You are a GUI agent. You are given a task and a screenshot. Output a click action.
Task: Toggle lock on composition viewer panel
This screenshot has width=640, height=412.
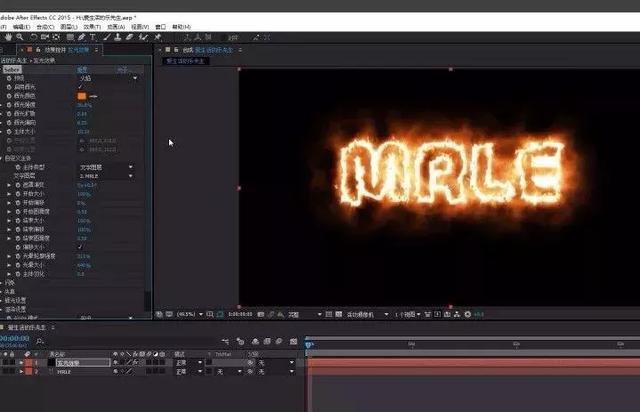176,50
